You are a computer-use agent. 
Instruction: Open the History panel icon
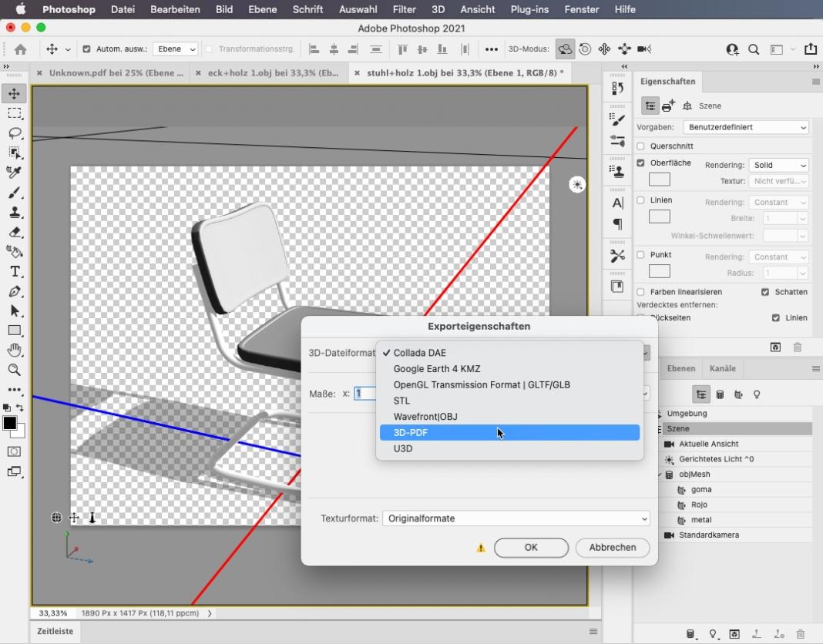pyautogui.click(x=617, y=88)
